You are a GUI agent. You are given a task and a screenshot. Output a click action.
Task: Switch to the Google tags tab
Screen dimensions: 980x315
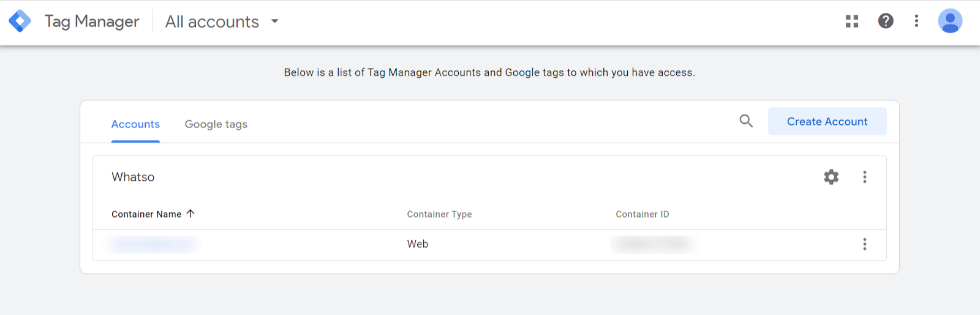[216, 124]
